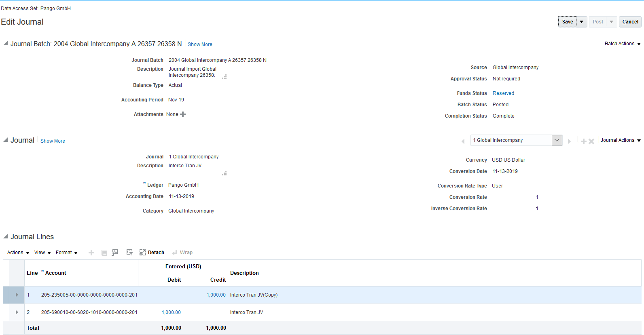
Task: Collapse the Journal Lines section
Action: tap(6, 236)
